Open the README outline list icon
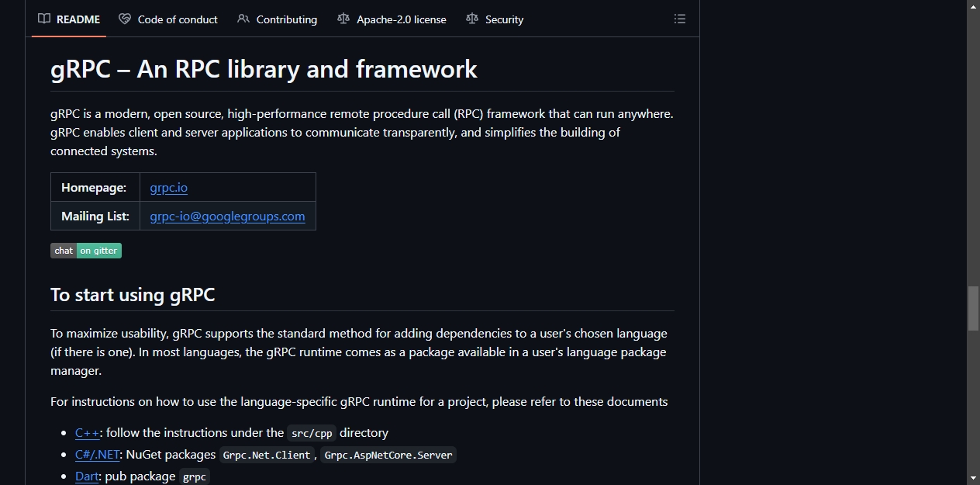The width and height of the screenshot is (980, 485). tap(680, 19)
